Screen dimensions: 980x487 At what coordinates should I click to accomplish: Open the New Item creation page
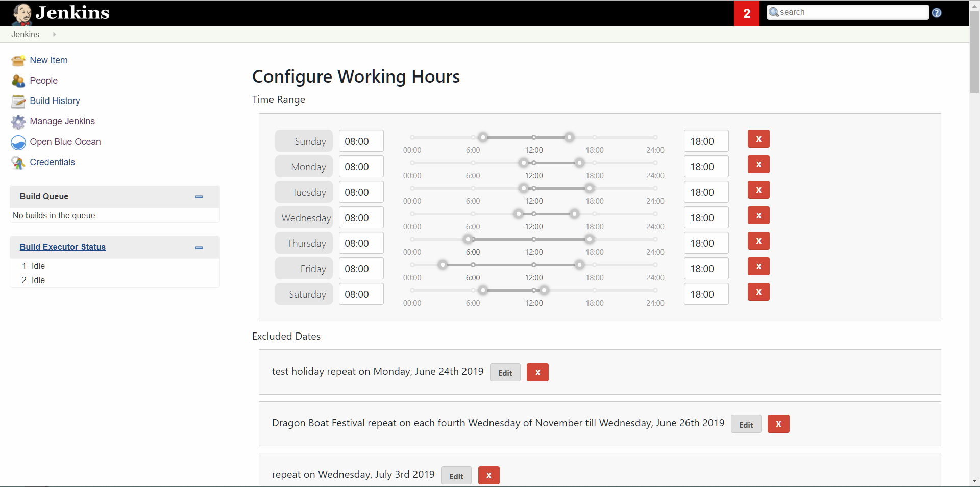pyautogui.click(x=48, y=60)
